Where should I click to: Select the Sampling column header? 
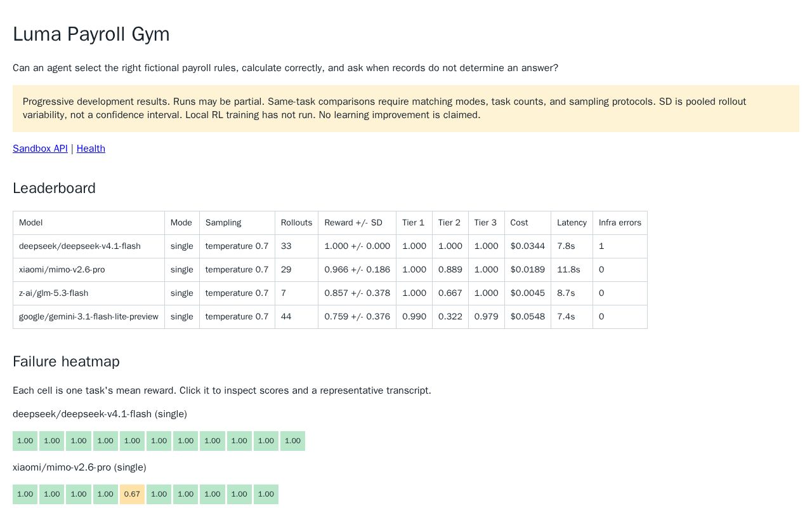pyautogui.click(x=237, y=223)
